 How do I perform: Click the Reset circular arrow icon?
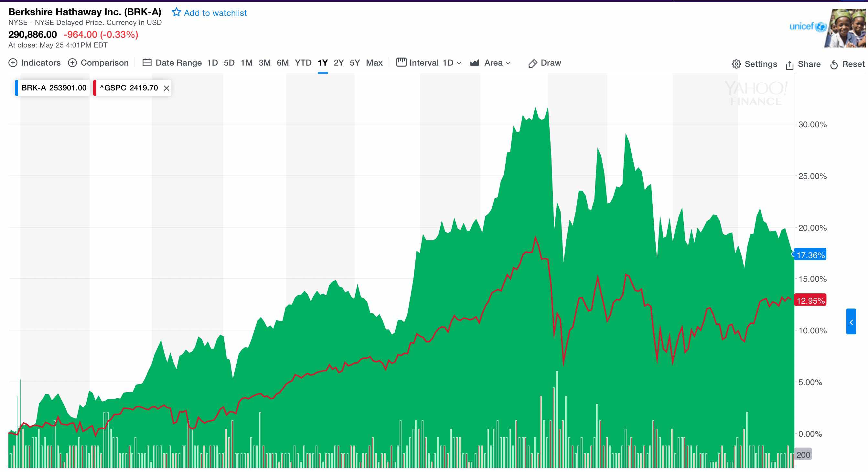click(834, 64)
